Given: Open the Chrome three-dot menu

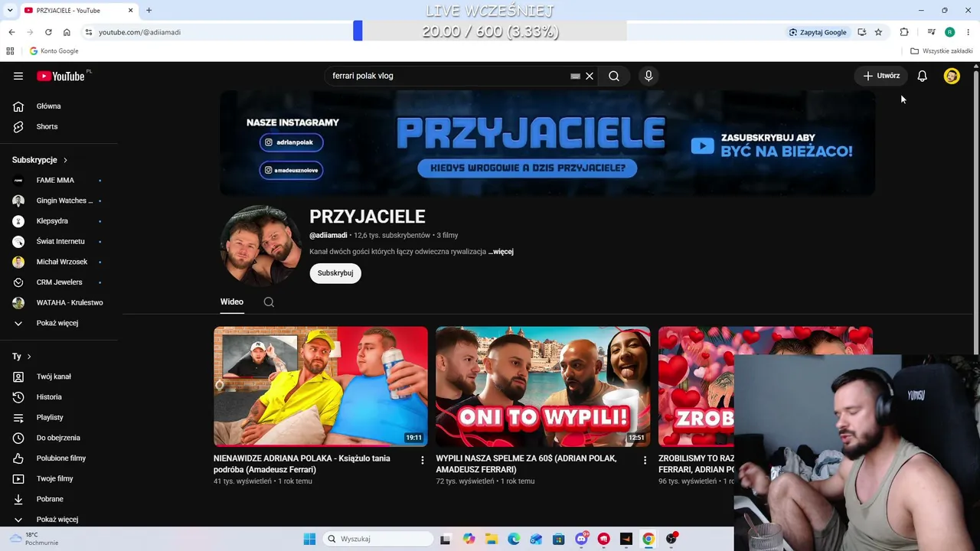Looking at the screenshot, I should (x=968, y=32).
